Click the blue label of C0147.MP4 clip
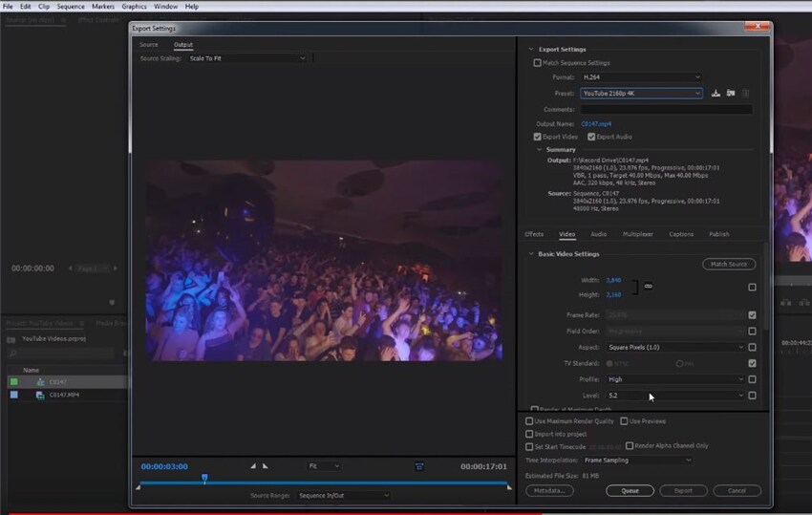 14,395
